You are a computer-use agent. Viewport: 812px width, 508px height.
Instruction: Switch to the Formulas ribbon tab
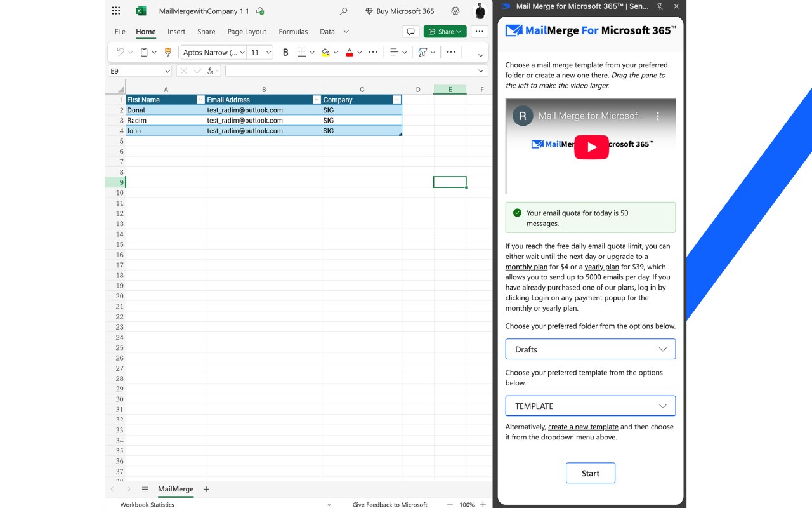click(293, 31)
